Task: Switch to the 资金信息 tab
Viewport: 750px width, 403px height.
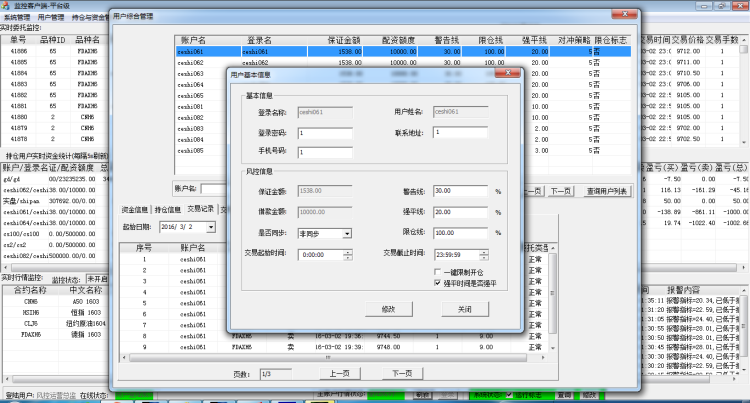Action: [x=135, y=210]
